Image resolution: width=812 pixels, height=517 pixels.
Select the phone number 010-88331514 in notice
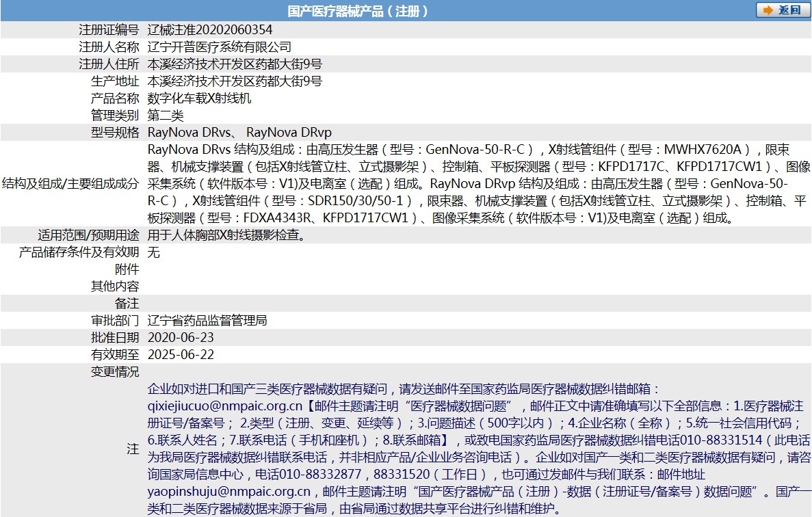click(721, 440)
